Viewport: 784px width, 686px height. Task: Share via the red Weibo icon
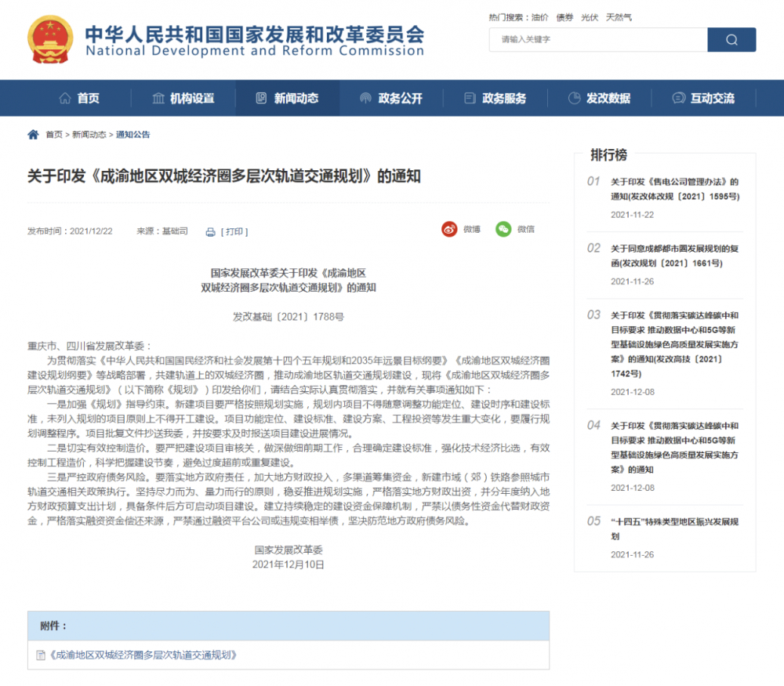tap(449, 229)
